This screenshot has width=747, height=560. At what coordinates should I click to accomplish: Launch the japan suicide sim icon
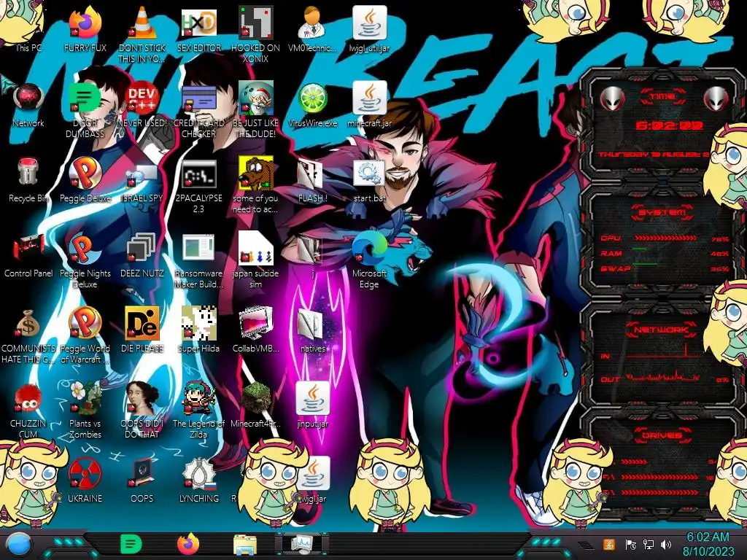click(256, 260)
